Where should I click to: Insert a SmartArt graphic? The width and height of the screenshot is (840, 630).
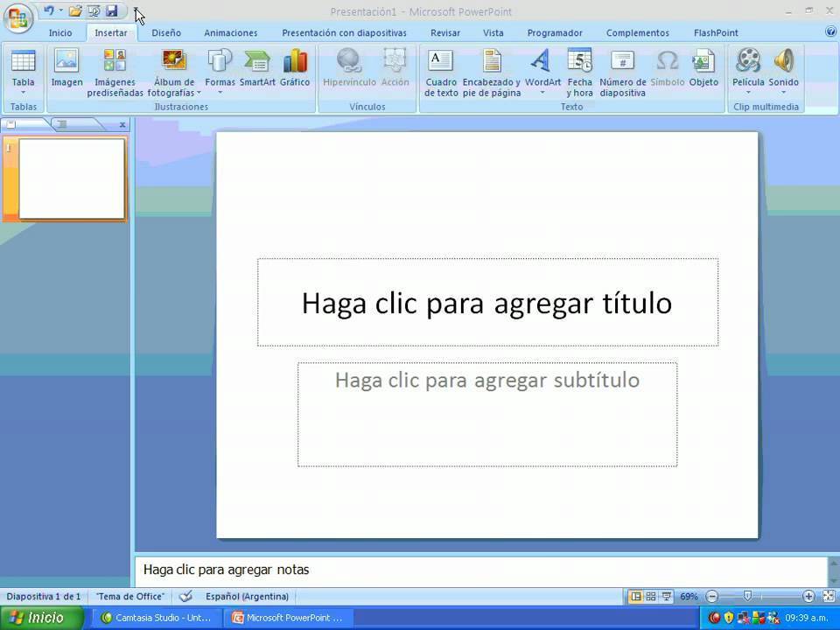257,63
